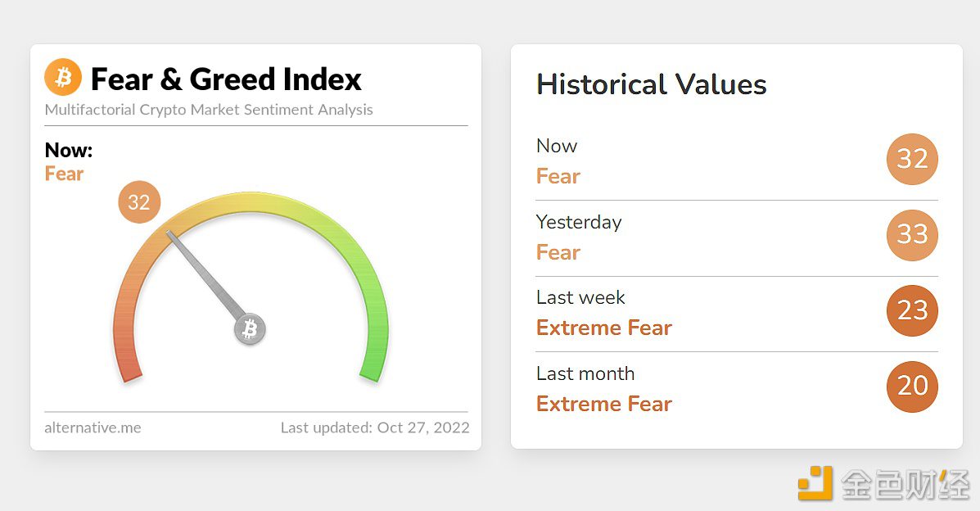Click the Last month value 20 circle

(912, 386)
